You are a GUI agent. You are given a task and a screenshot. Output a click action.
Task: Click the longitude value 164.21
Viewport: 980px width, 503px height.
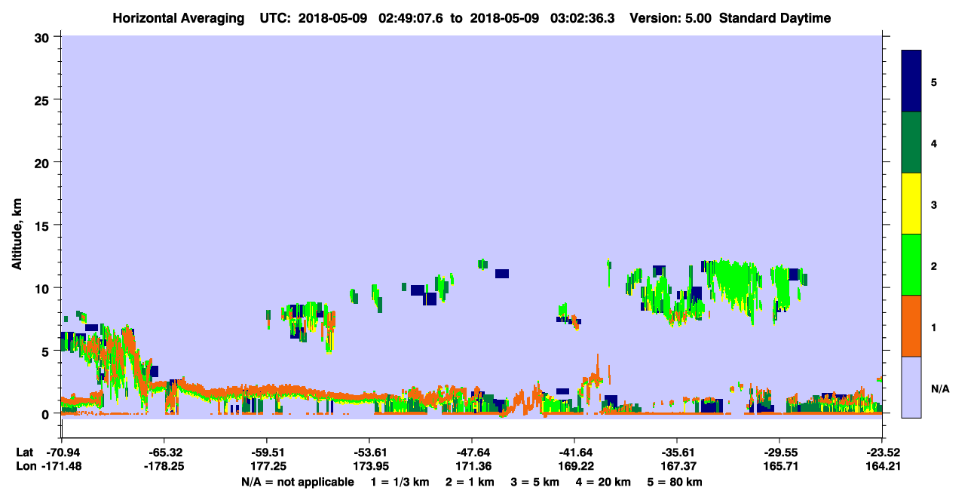(x=882, y=467)
